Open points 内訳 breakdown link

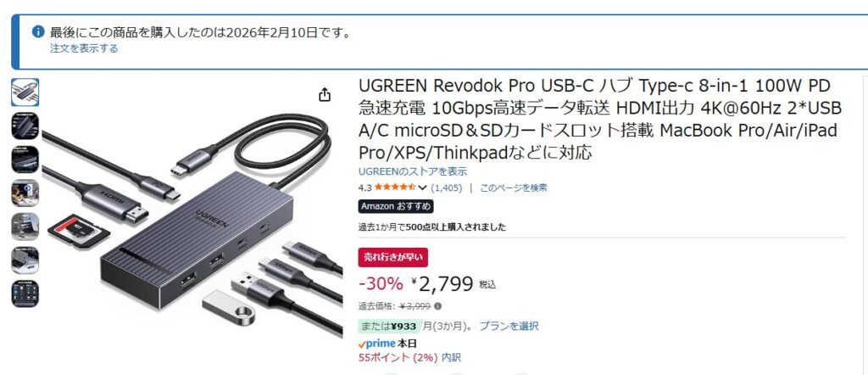pos(451,358)
